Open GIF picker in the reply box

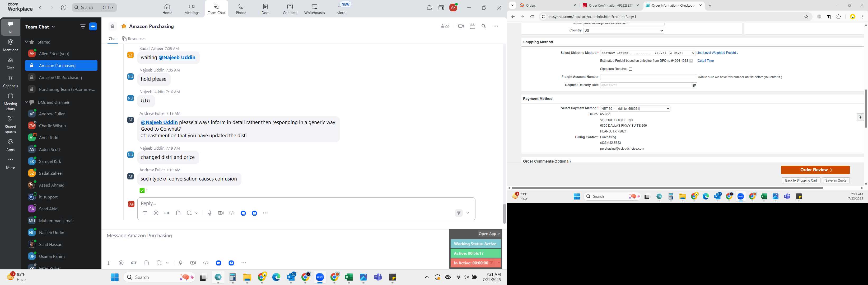[167, 213]
